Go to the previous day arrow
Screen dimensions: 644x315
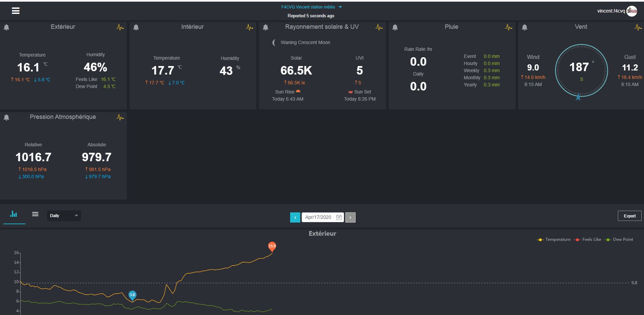(295, 217)
